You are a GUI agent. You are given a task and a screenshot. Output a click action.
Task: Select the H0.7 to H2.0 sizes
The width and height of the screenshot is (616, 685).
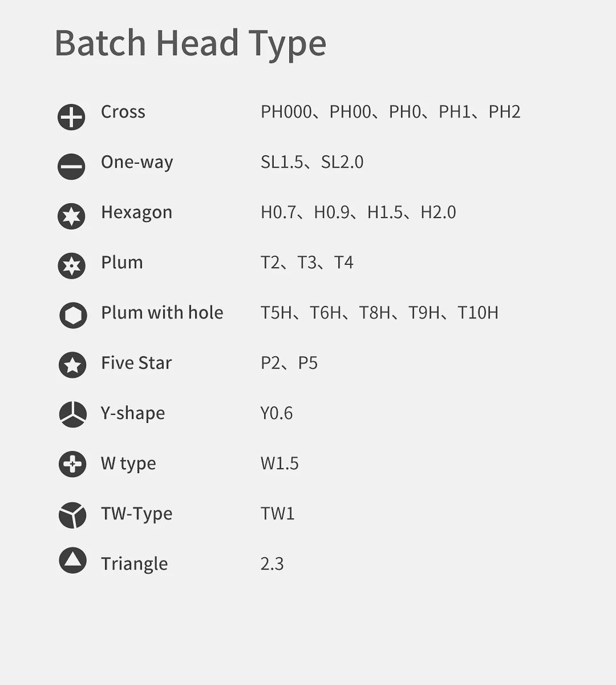[358, 212]
